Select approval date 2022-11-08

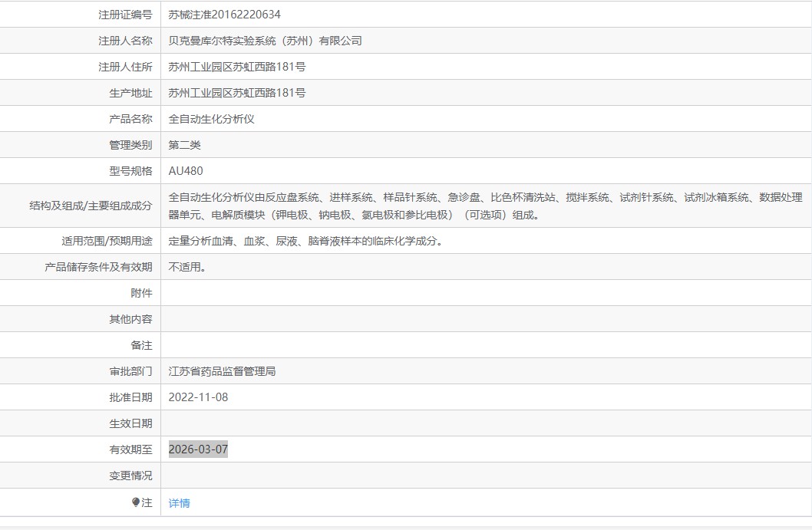pos(198,397)
